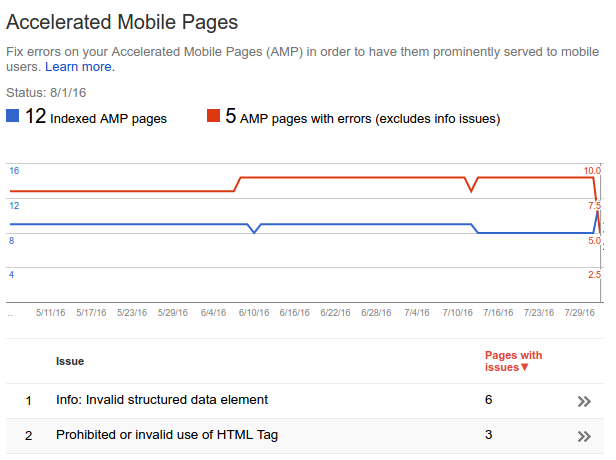Open the Learn more link
616x460 pixels.
tap(80, 67)
